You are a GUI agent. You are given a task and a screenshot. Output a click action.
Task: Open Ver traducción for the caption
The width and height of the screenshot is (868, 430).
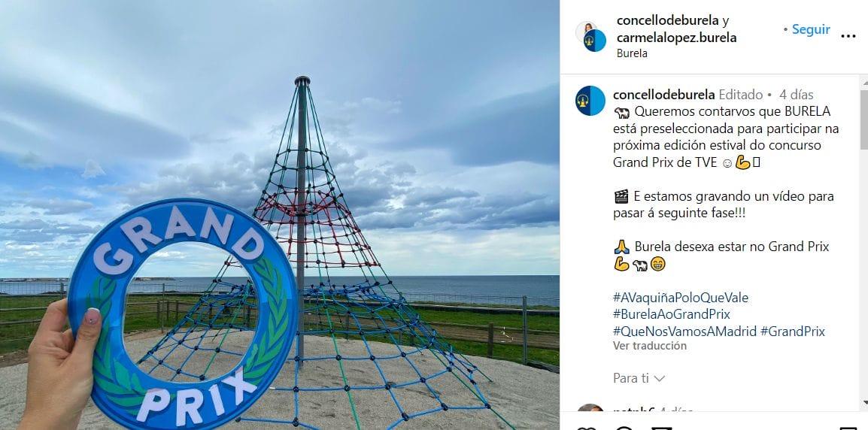(649, 346)
